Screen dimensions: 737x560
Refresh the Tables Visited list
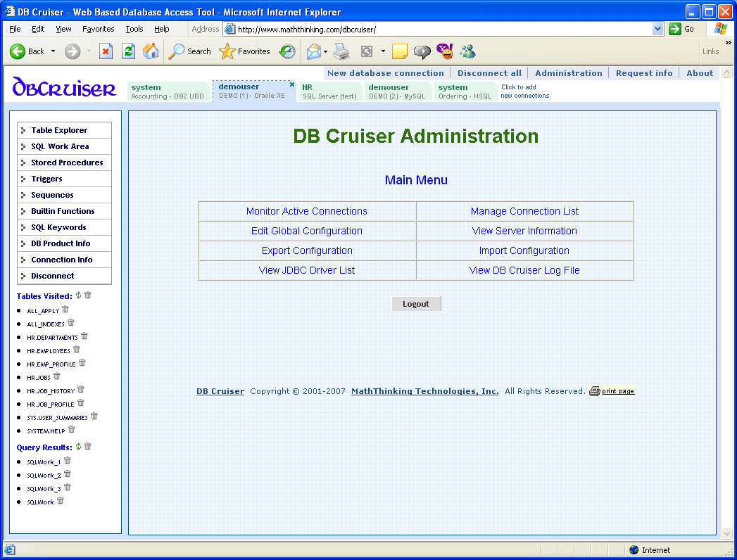(x=78, y=295)
